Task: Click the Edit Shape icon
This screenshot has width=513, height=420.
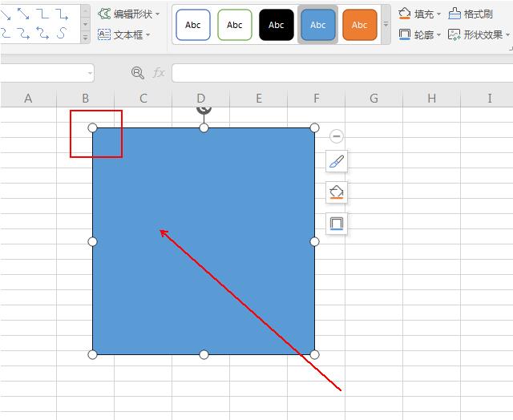Action: pos(104,14)
